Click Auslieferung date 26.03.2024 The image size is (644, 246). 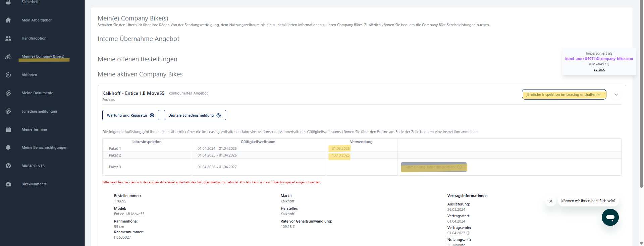456,209
